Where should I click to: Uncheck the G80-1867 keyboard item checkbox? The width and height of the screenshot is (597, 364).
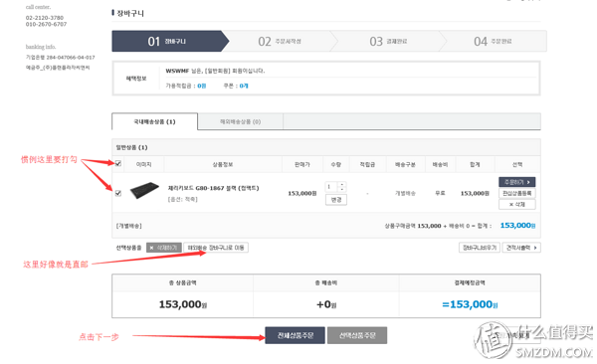coord(118,193)
